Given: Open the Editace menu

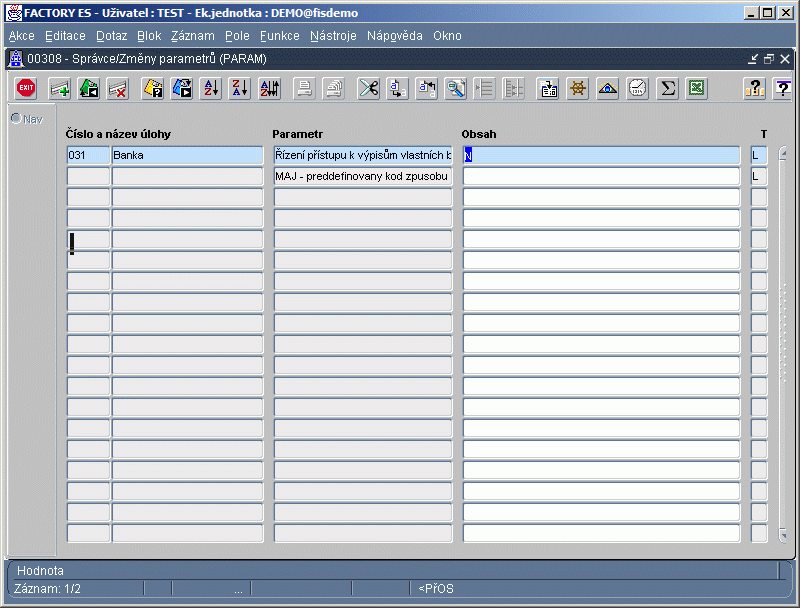Looking at the screenshot, I should click(65, 36).
